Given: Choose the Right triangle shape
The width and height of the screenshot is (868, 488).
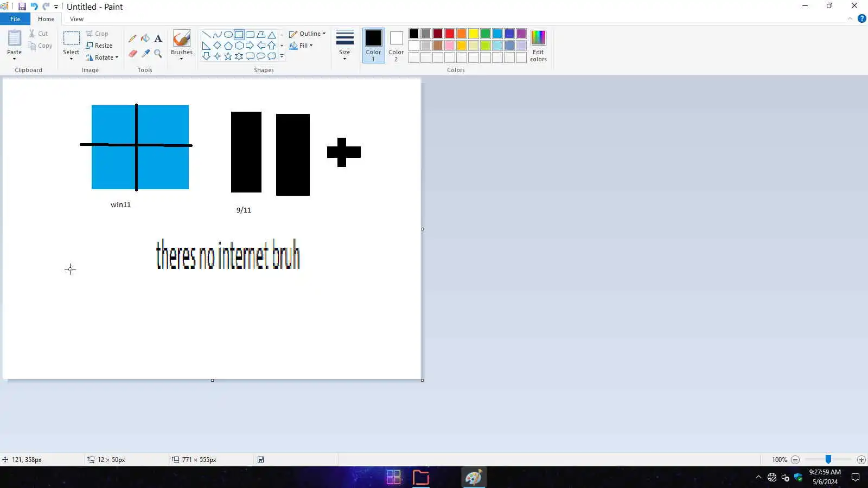Looking at the screenshot, I should (206, 46).
